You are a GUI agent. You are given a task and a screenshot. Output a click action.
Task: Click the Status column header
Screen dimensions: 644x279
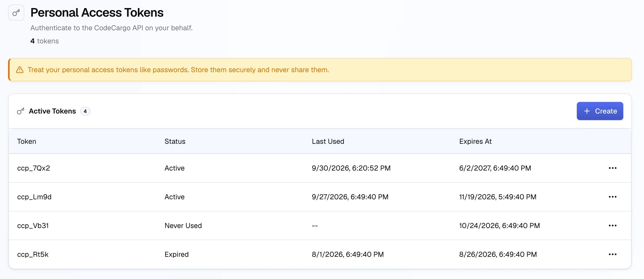tap(175, 142)
